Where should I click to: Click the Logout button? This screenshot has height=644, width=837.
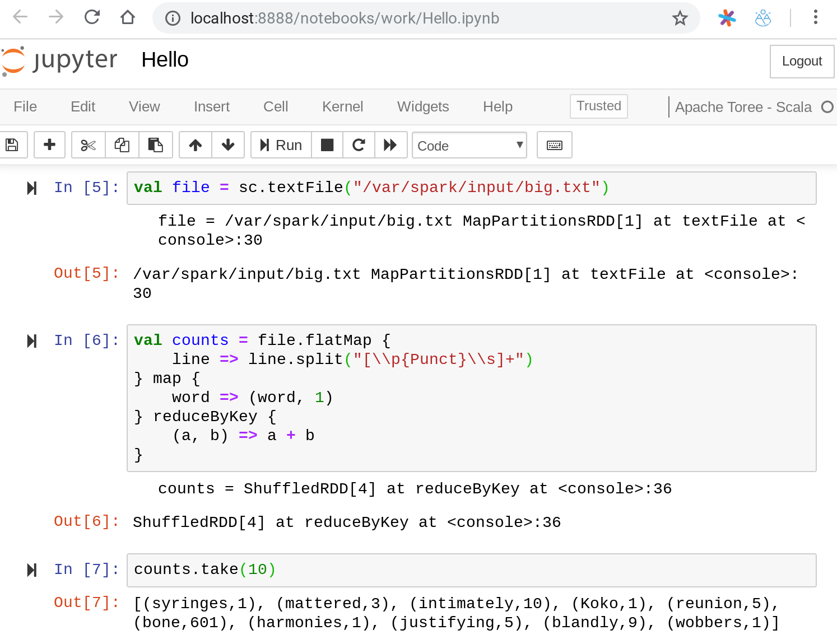click(x=801, y=61)
